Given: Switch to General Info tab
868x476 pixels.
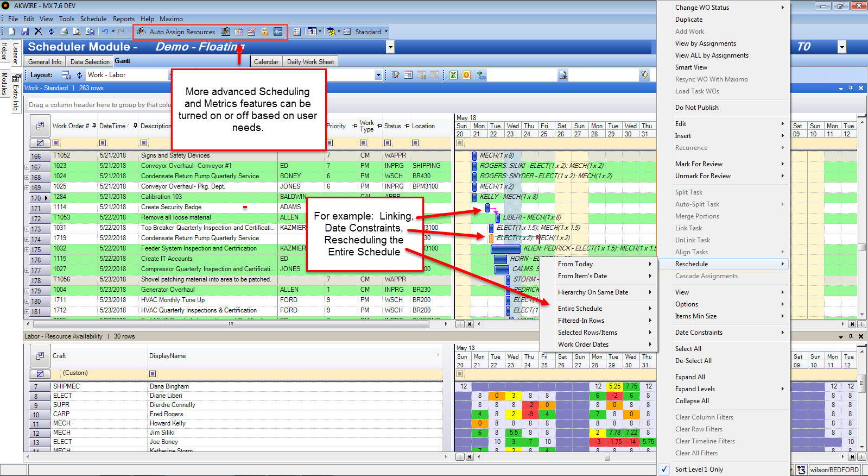Looking at the screenshot, I should 45,62.
